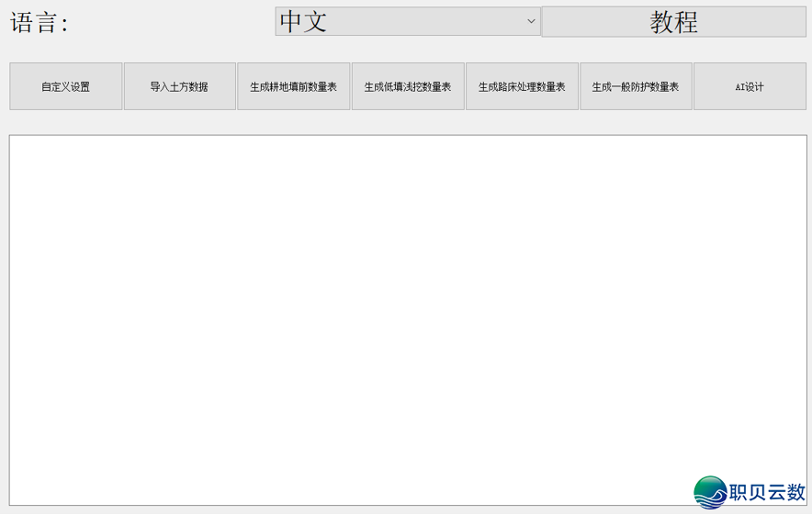812x515 pixels.
Task: Click 生成低填浅挖数量表 button
Action: [408, 86]
